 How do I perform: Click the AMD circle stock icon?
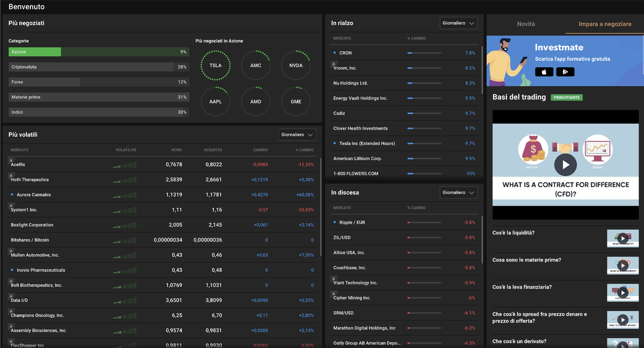256,102
